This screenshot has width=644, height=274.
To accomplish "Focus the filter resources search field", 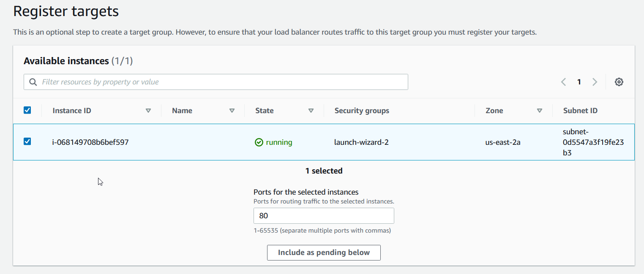I will (x=220, y=82).
